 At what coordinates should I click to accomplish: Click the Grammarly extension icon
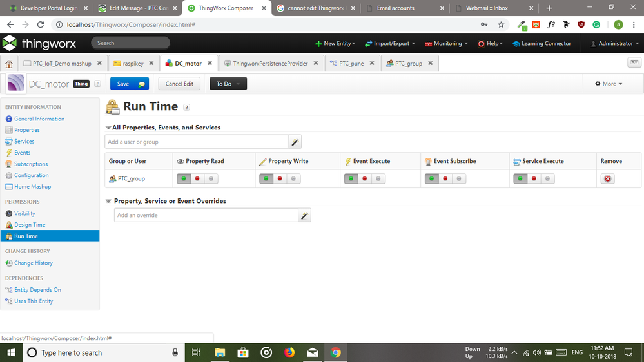click(x=596, y=24)
